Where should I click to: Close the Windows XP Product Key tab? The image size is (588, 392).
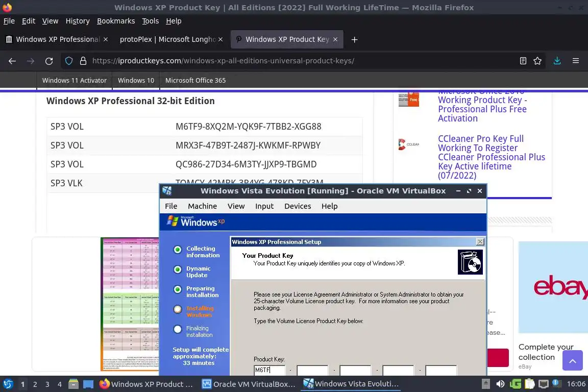pos(335,39)
